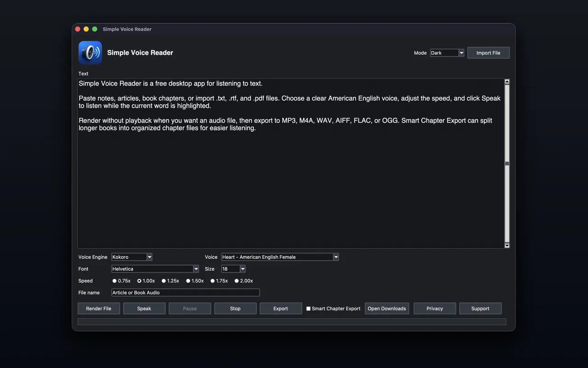The image size is (588, 368).
Task: Click the Simple Voice Reader speaker app icon
Action: click(90, 52)
